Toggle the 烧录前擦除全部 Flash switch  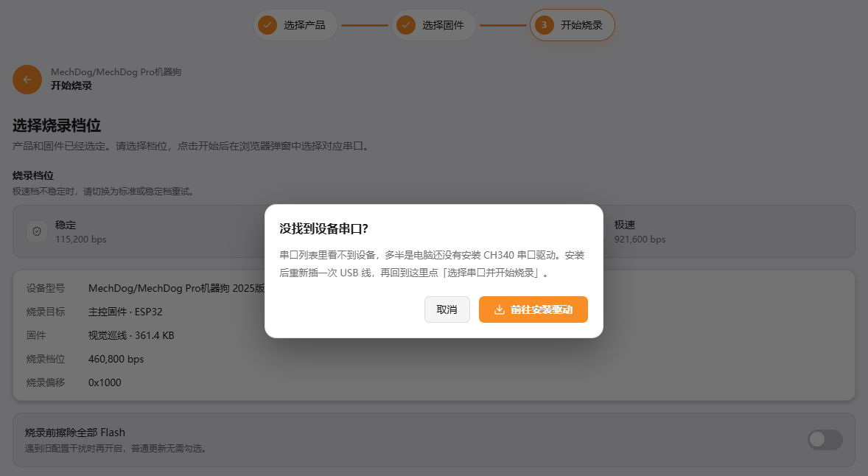pos(825,439)
